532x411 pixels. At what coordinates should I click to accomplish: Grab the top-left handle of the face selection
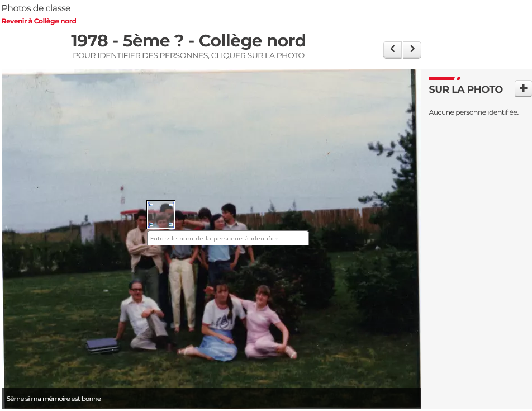(x=150, y=205)
